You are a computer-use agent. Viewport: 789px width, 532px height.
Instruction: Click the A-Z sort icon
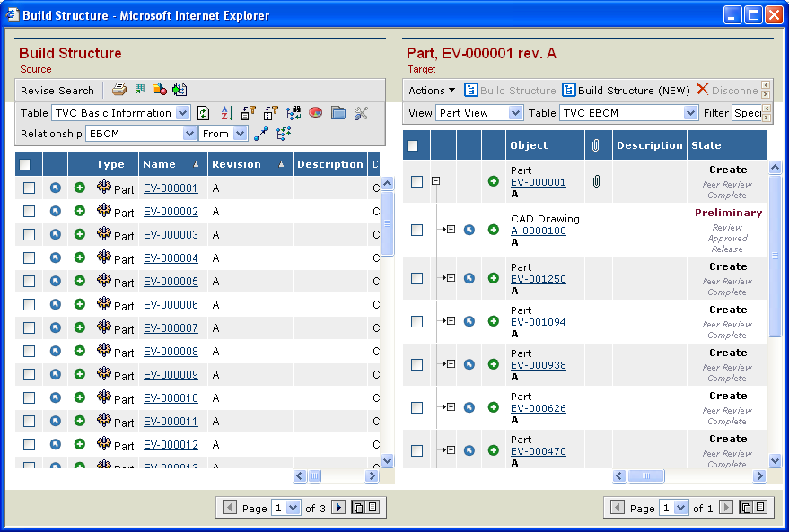(x=227, y=113)
